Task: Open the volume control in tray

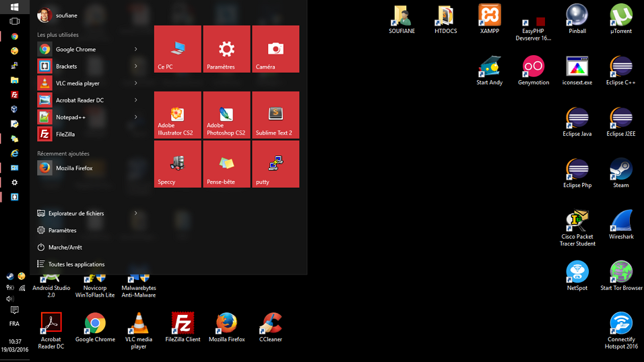Action: tap(10, 298)
